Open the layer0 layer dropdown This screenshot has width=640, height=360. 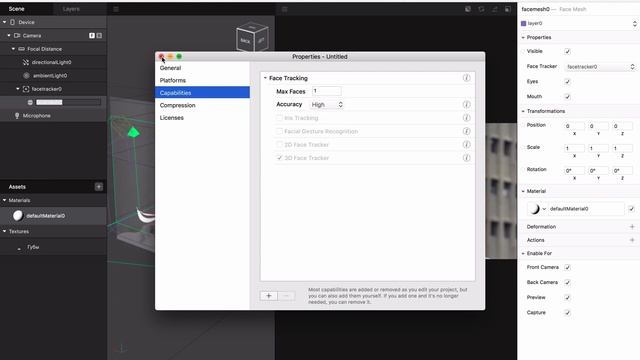579,24
